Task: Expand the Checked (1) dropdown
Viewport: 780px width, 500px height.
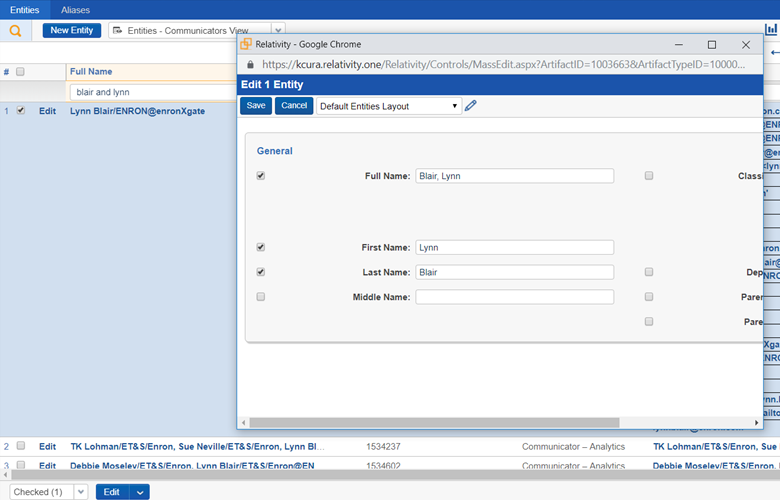Action: tap(81, 492)
